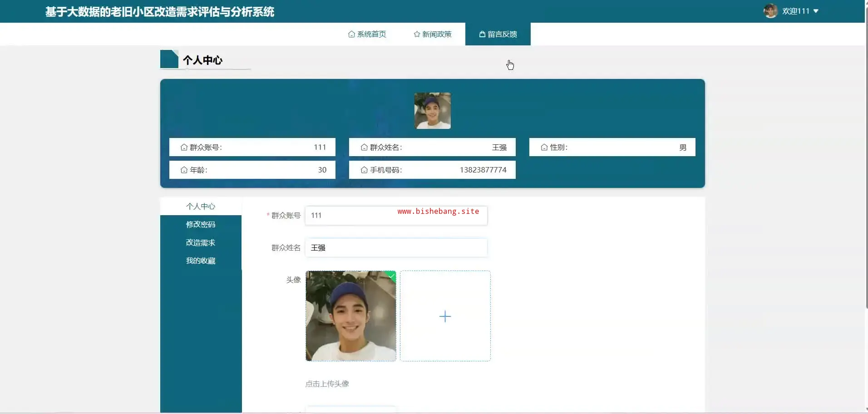The height and width of the screenshot is (414, 868).
Task: Select 修改密码 in the sidebar menu
Action: tap(201, 224)
